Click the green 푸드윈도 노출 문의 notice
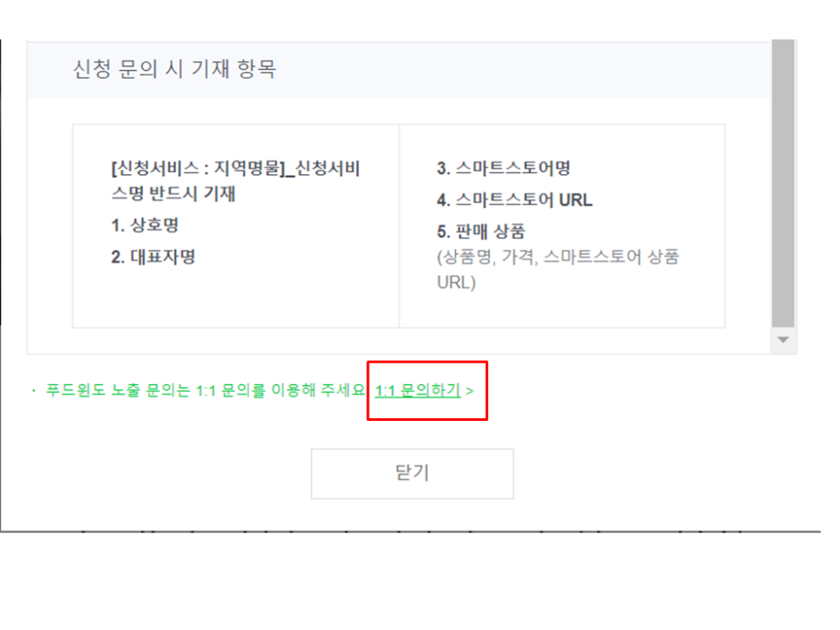The height and width of the screenshot is (630, 840). [206, 390]
